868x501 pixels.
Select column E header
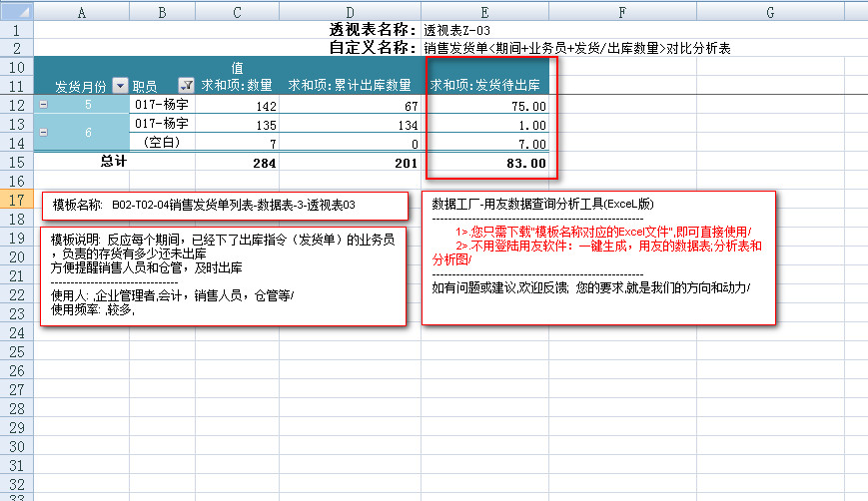[484, 12]
